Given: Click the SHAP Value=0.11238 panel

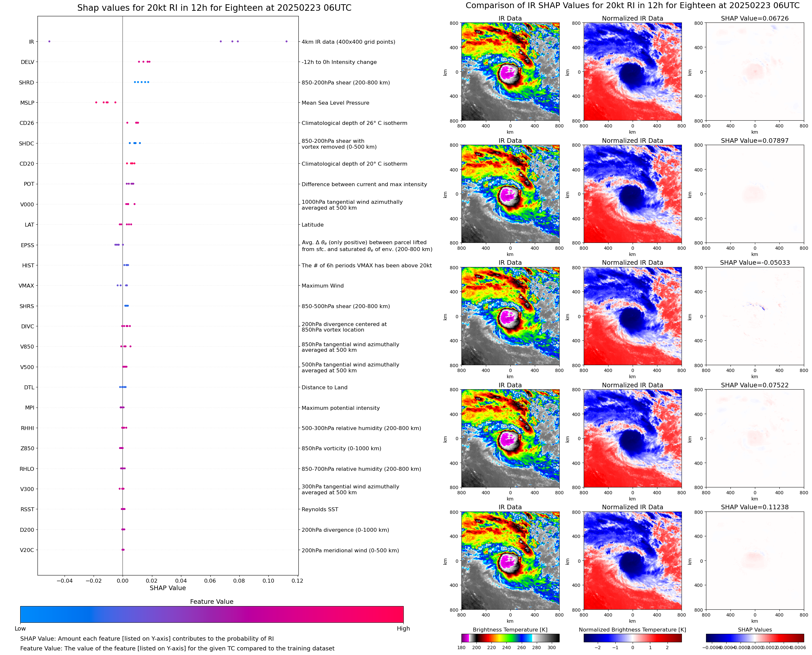Looking at the screenshot, I should 755,561.
